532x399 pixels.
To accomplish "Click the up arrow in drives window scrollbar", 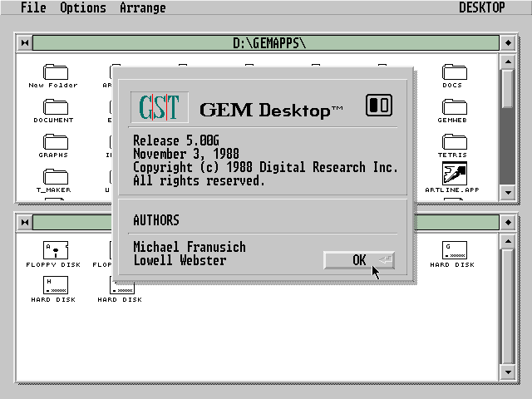I will pyautogui.click(x=508, y=241).
